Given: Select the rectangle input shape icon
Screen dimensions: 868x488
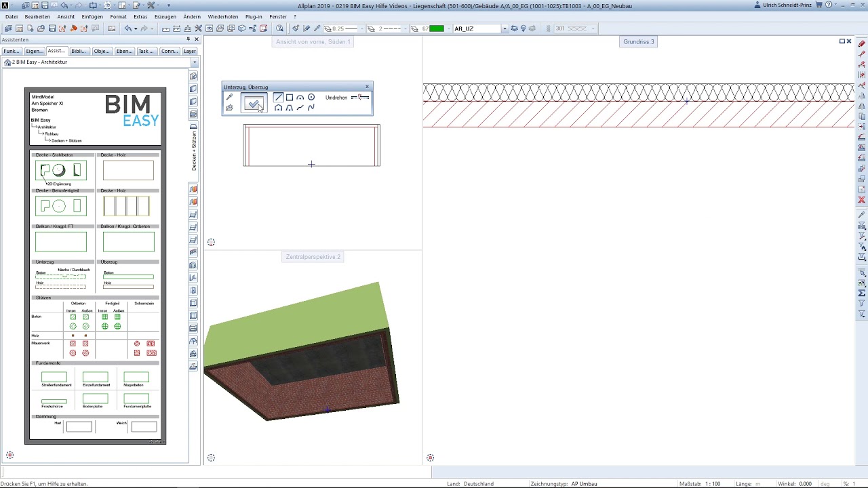Looking at the screenshot, I should coord(289,97).
